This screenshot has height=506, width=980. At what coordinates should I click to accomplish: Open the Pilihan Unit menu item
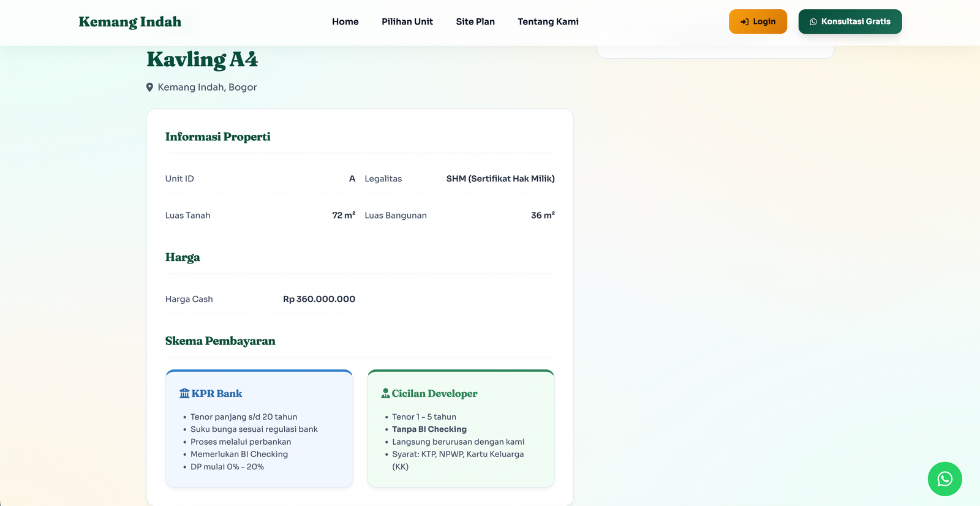click(407, 21)
